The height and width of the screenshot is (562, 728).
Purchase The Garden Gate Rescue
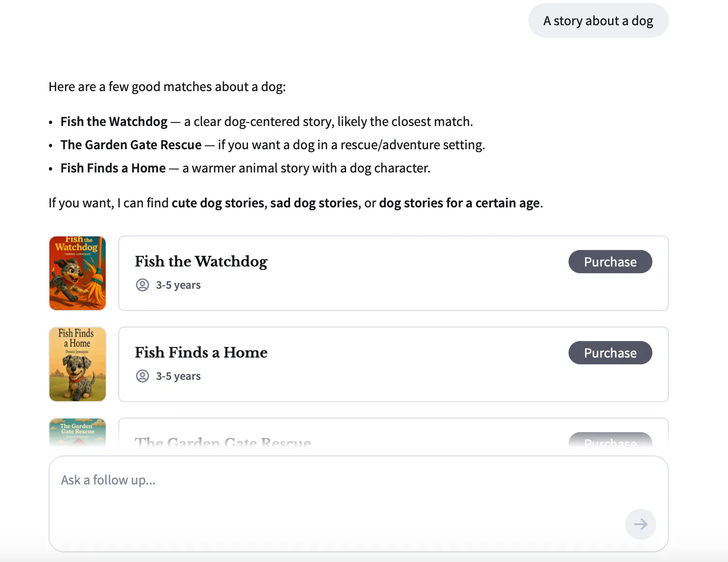[610, 440]
